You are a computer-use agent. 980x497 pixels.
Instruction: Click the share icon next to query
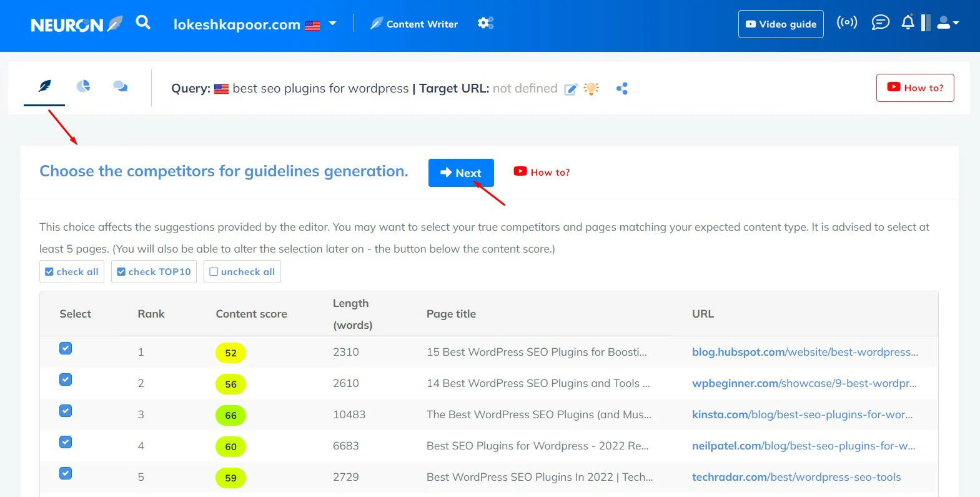(621, 89)
